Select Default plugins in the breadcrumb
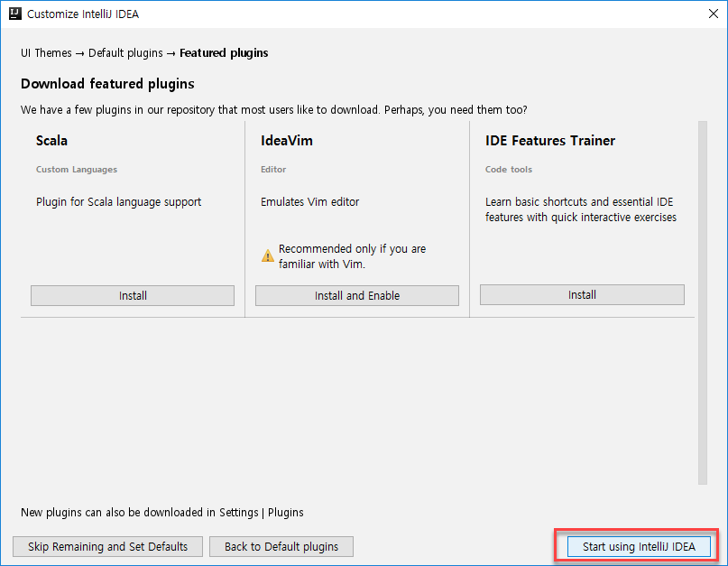This screenshot has height=566, width=728. (x=125, y=53)
